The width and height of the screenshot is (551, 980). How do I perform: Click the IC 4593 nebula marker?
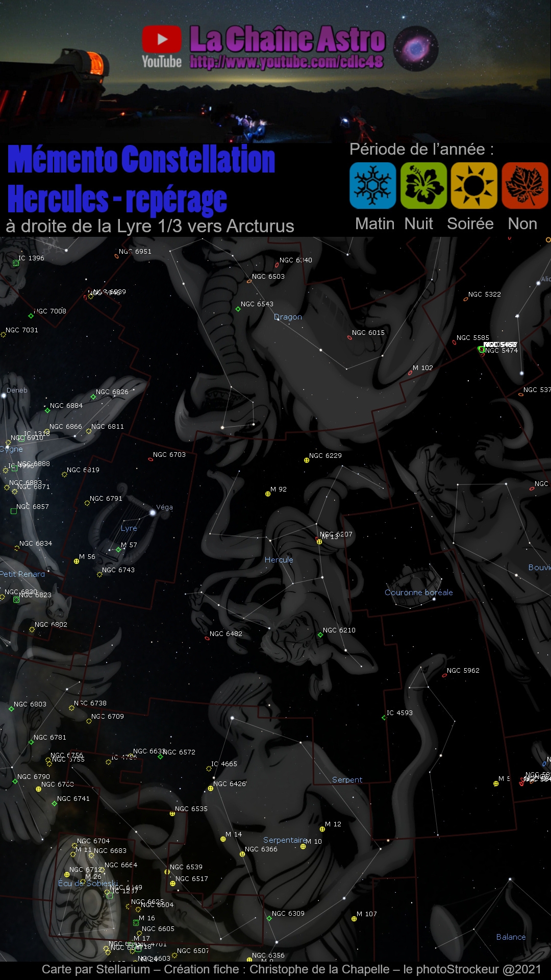(384, 718)
